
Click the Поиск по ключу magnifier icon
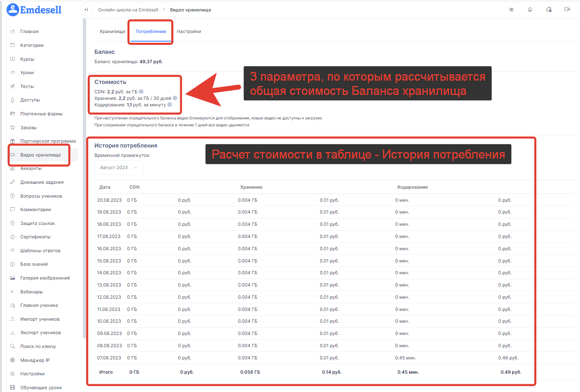(12, 346)
